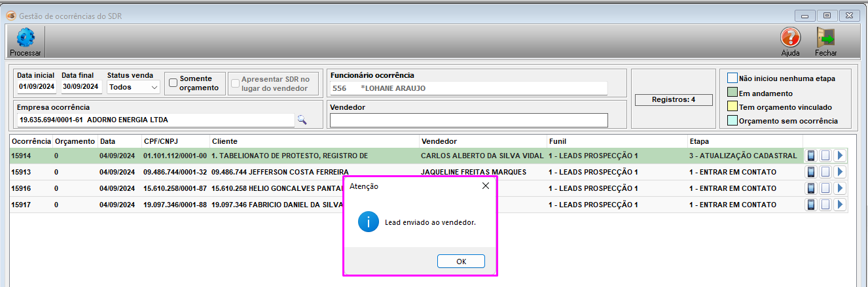Toggle Apresentar SDR no lugar do vendedor
This screenshot has height=287, width=868.
click(235, 83)
